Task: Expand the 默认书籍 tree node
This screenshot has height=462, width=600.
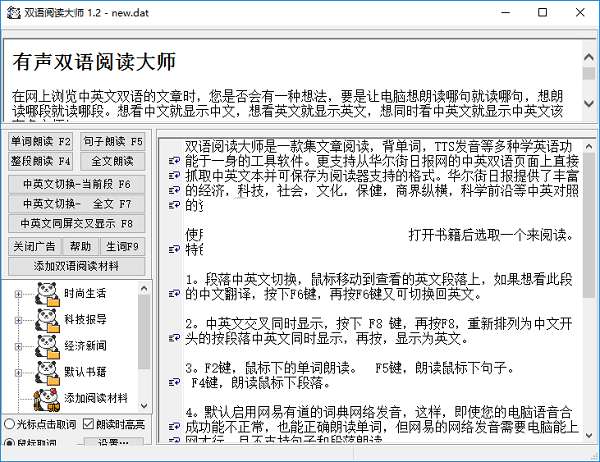Action: [18, 373]
